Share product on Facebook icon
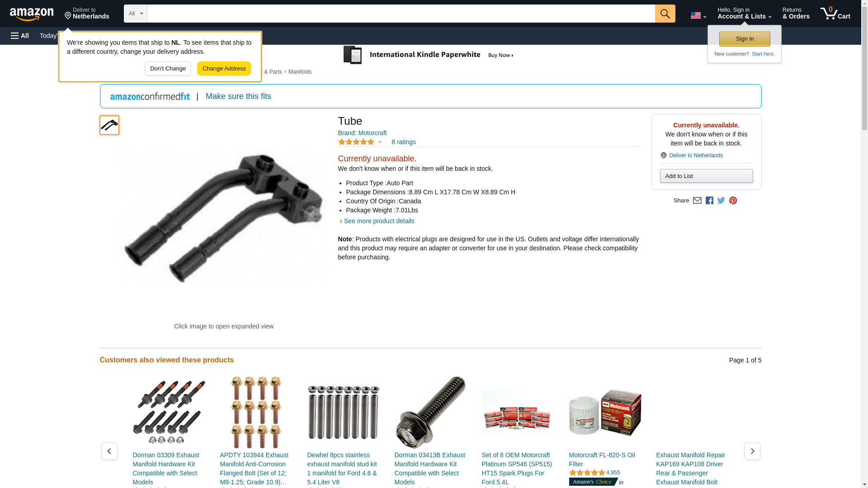 (x=709, y=201)
